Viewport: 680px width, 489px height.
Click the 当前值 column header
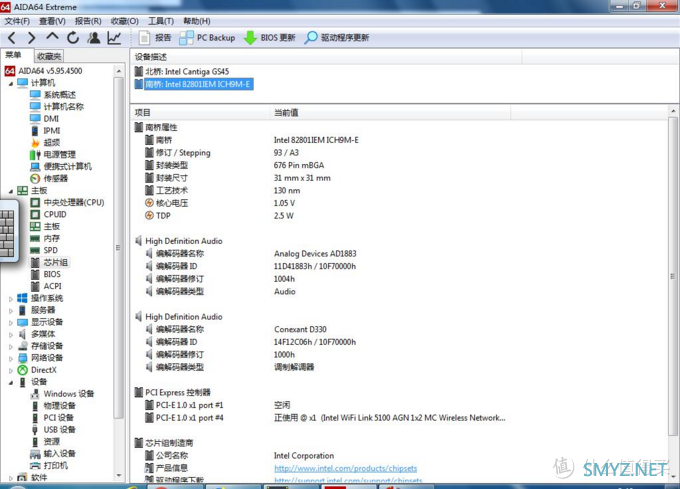(391, 113)
